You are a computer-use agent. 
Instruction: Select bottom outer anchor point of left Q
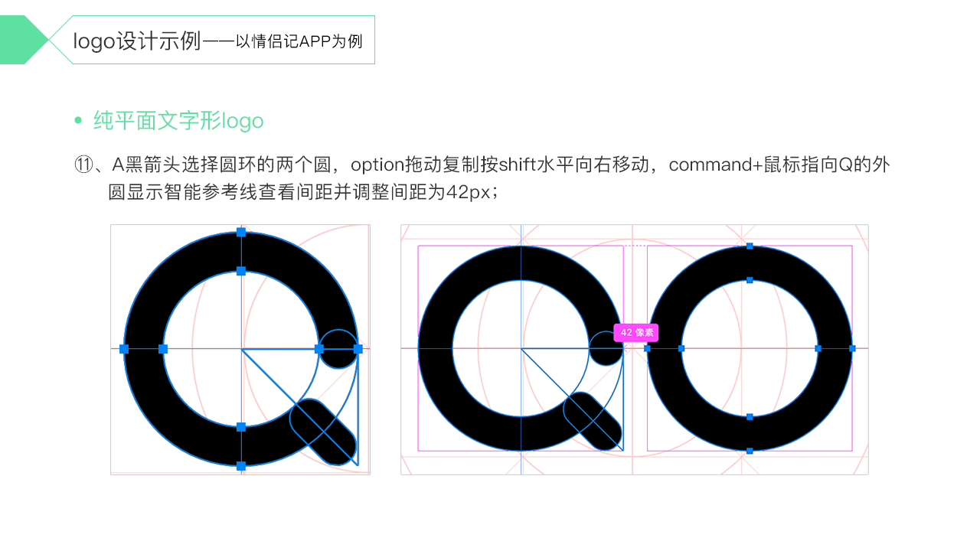[x=241, y=465]
